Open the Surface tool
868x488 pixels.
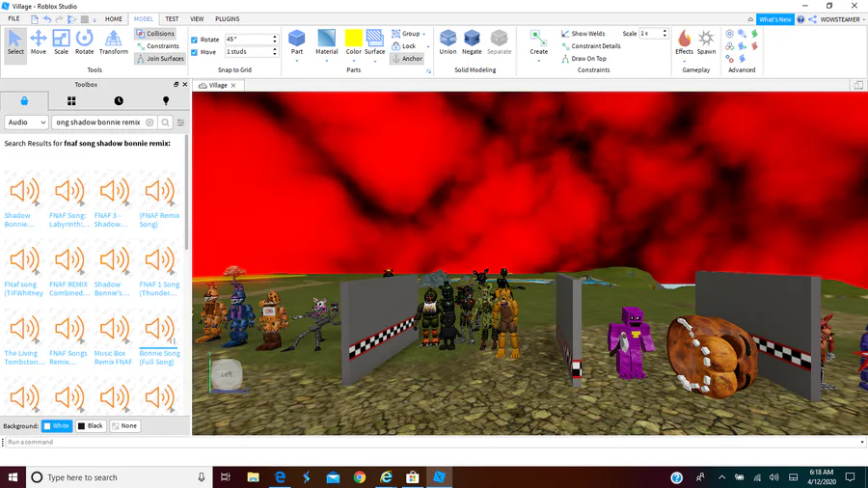pyautogui.click(x=375, y=41)
